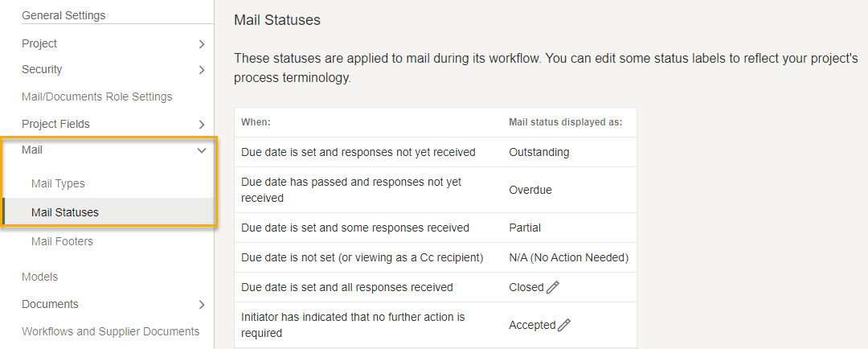This screenshot has height=349, width=868.
Task: Expand the Project settings chevron
Action: pyautogui.click(x=202, y=43)
